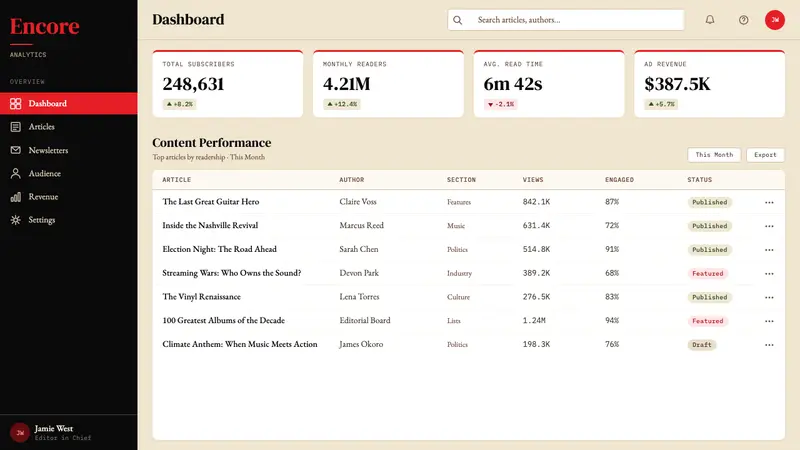Screen dimensions: 800x450
Task: Sort by the STATUS column header
Action: click(699, 180)
